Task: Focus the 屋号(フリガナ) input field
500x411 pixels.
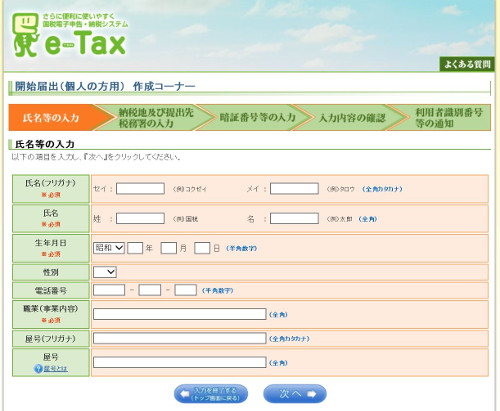Action: pos(180,338)
